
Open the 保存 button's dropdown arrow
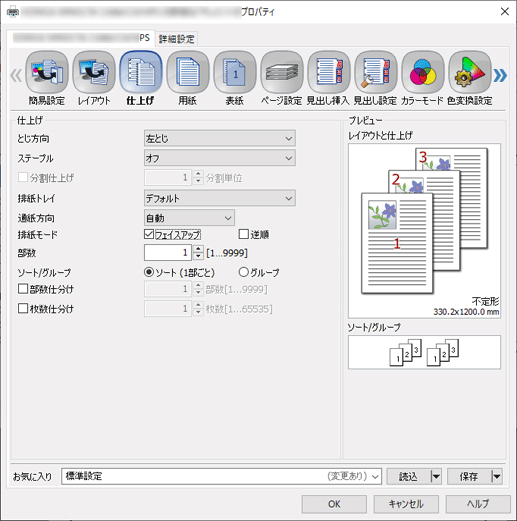click(497, 476)
